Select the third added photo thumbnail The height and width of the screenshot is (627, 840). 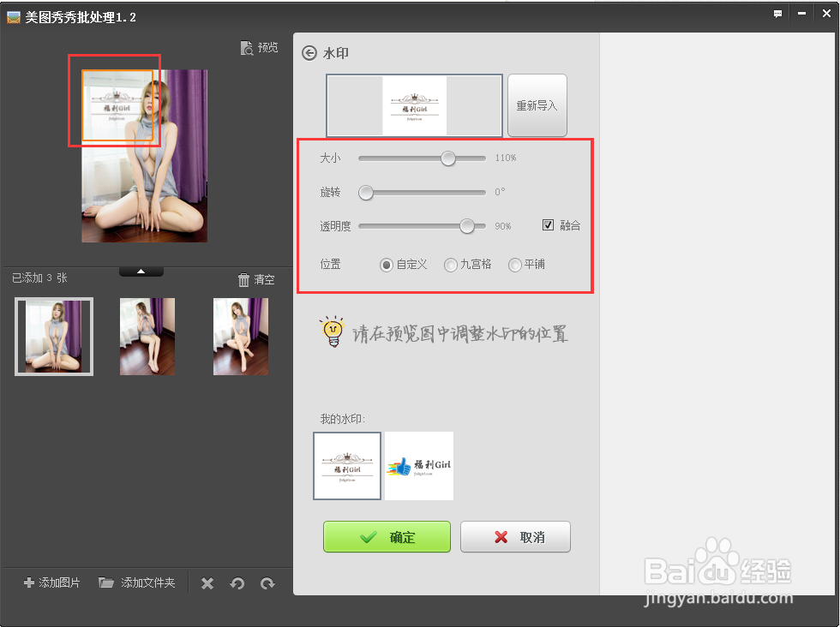pos(241,337)
